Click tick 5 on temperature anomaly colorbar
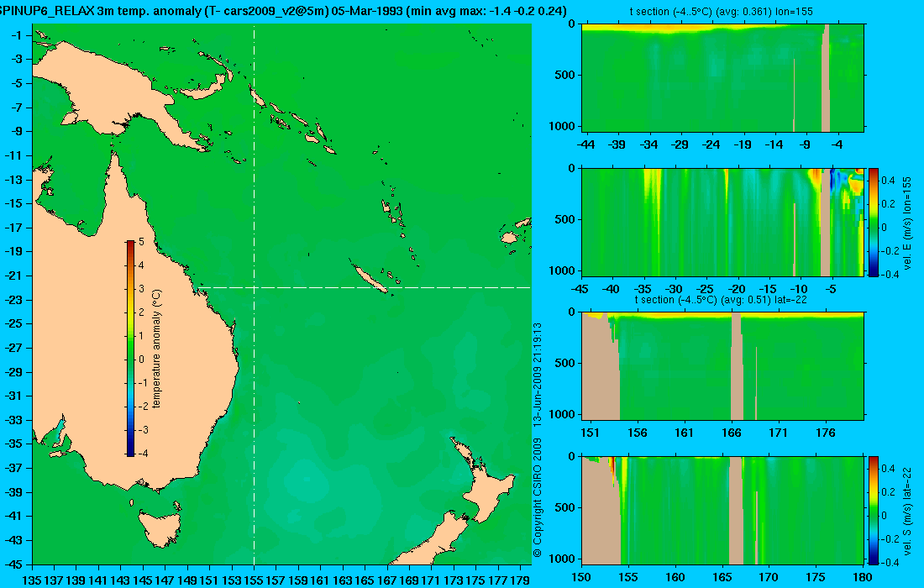The width and height of the screenshot is (924, 588). pyautogui.click(x=141, y=242)
